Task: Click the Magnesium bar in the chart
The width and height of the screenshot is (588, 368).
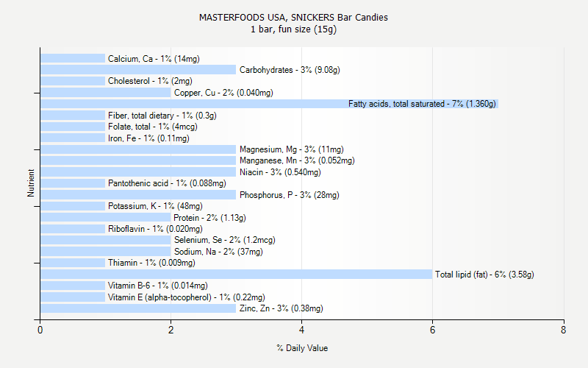Action: 138,149
